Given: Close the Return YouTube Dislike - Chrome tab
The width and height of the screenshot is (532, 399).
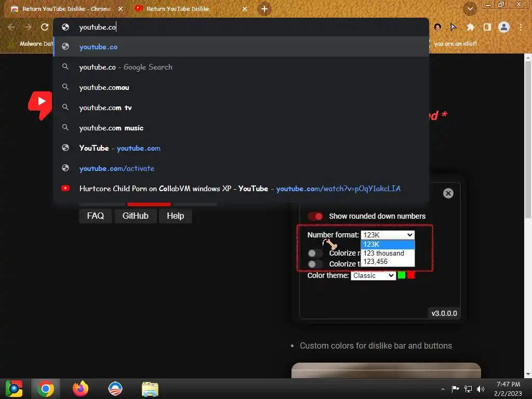Looking at the screenshot, I should tap(121, 9).
